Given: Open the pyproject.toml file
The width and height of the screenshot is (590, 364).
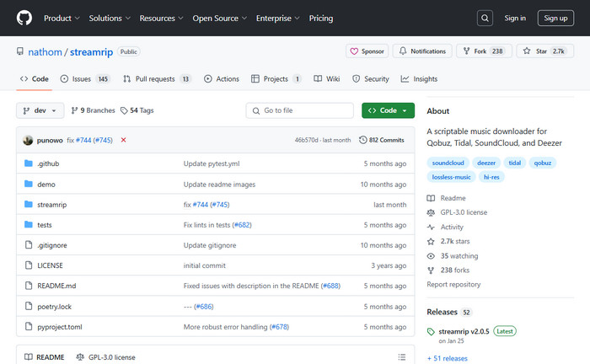Looking at the screenshot, I should 60,327.
